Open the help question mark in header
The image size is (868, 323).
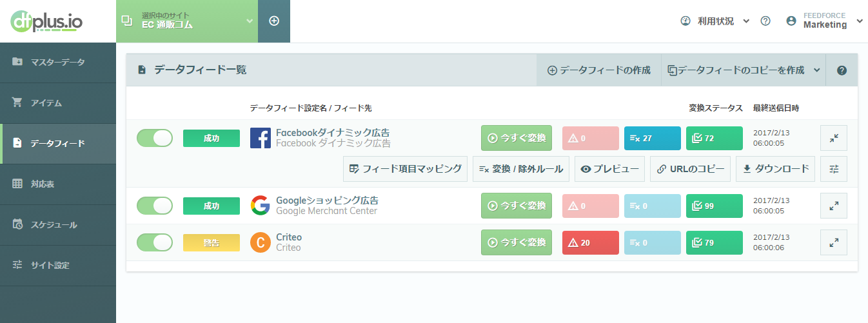[x=765, y=21]
